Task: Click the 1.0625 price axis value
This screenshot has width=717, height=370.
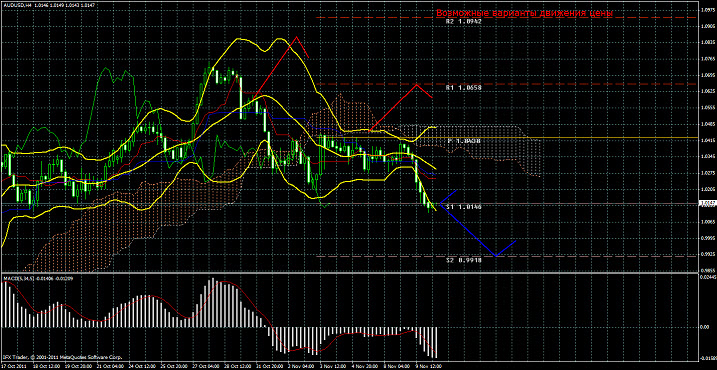Action: pyautogui.click(x=708, y=91)
